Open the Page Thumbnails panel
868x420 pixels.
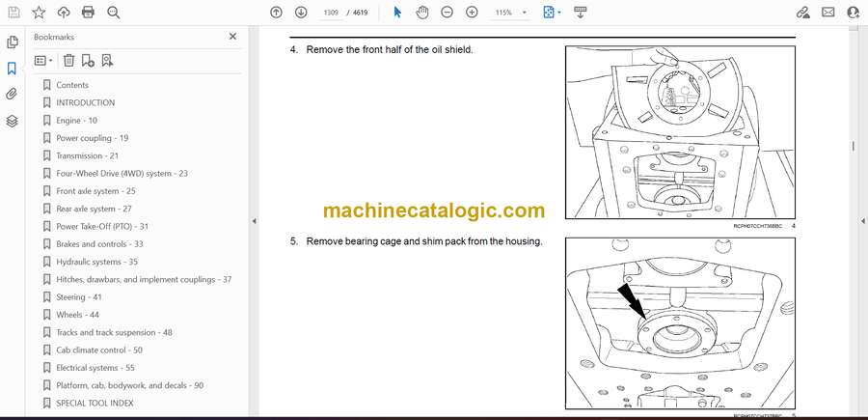pos(12,42)
